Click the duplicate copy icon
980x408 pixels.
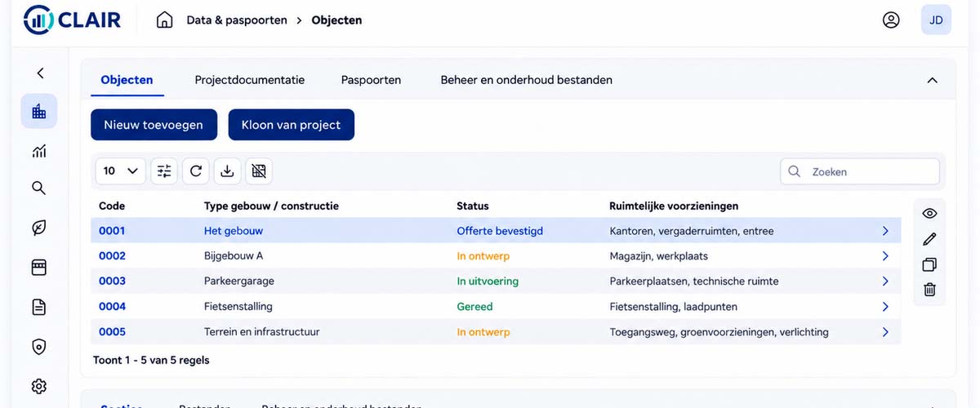pyautogui.click(x=929, y=264)
